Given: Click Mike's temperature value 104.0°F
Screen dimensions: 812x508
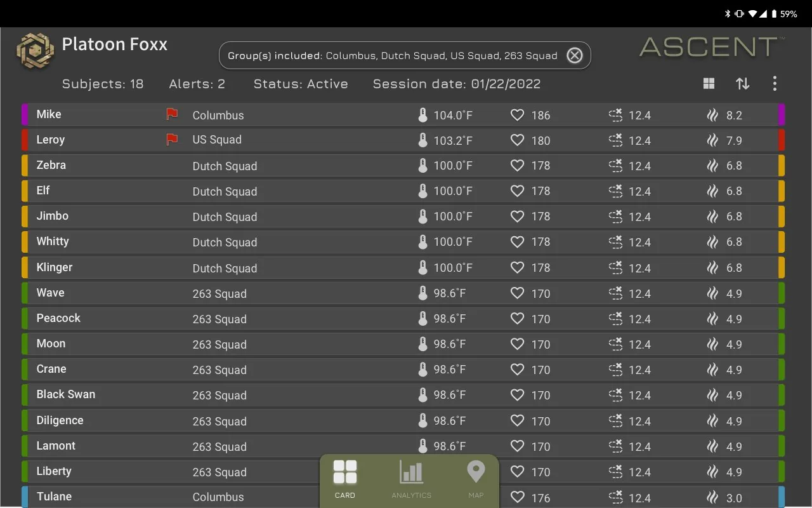Looking at the screenshot, I should (x=453, y=116).
